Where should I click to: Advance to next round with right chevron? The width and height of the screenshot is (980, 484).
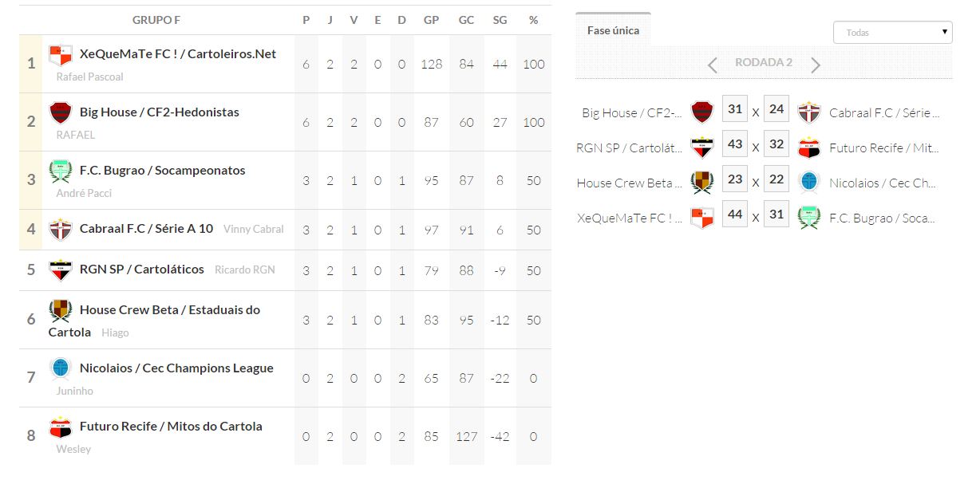(x=815, y=65)
